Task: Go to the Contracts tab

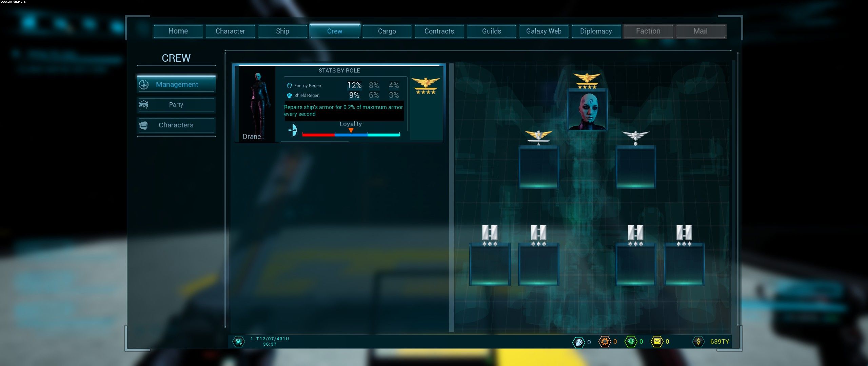Action: [439, 31]
